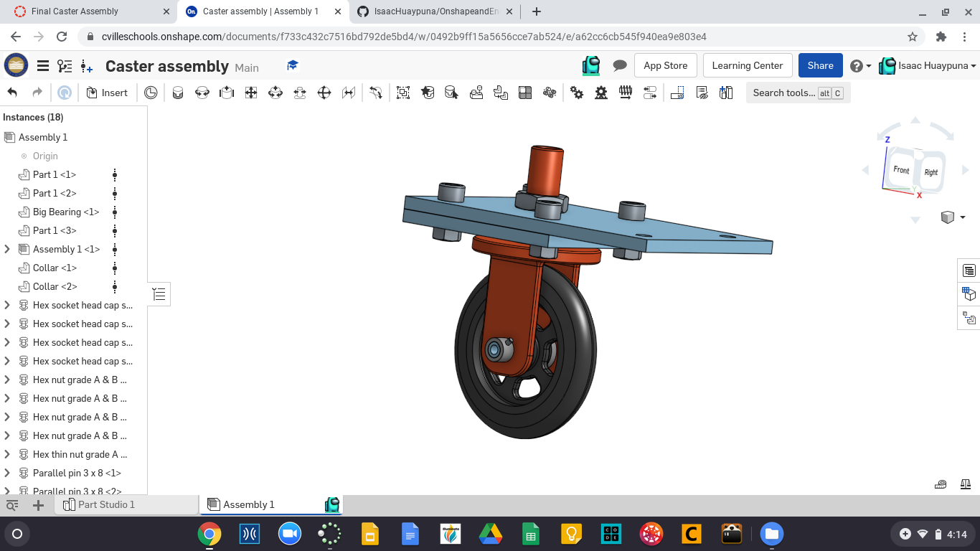Open Files app from the shelf
The image size is (980, 551).
click(x=771, y=534)
